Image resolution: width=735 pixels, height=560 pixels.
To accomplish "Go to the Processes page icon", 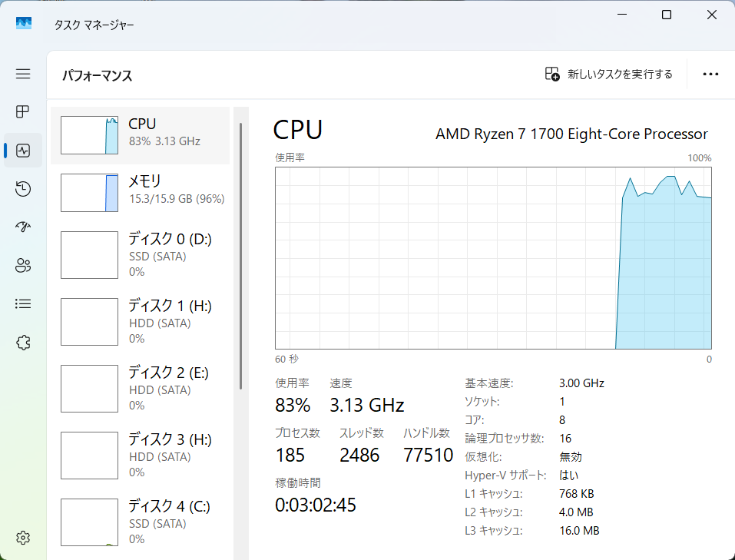I will (23, 112).
